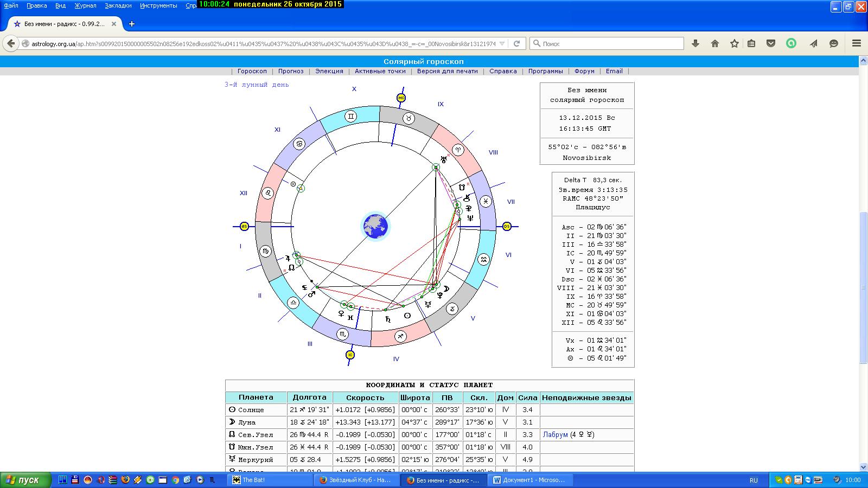Bookmark this page with the star icon

click(735, 43)
